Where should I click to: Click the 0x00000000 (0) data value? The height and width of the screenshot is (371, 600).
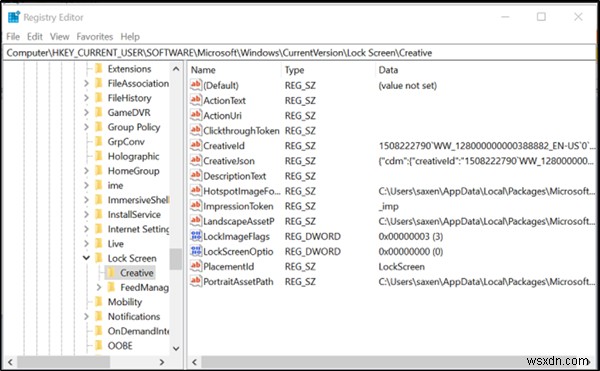coord(411,252)
